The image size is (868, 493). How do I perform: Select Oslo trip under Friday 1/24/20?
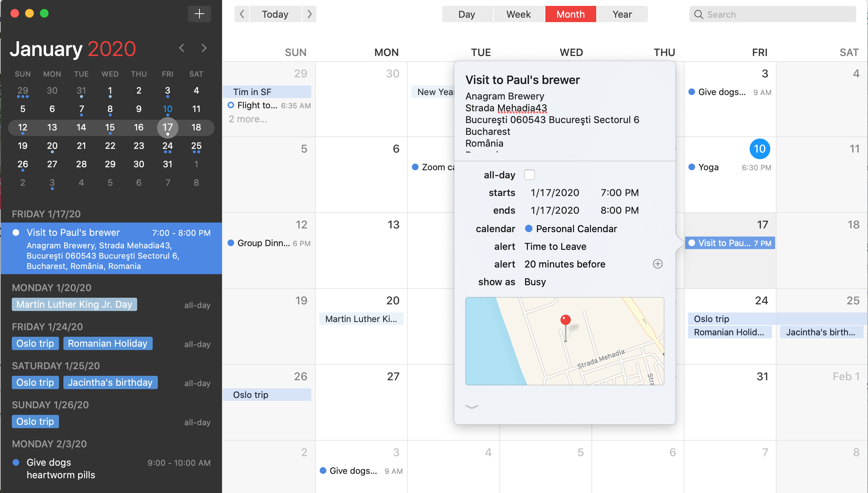click(35, 343)
